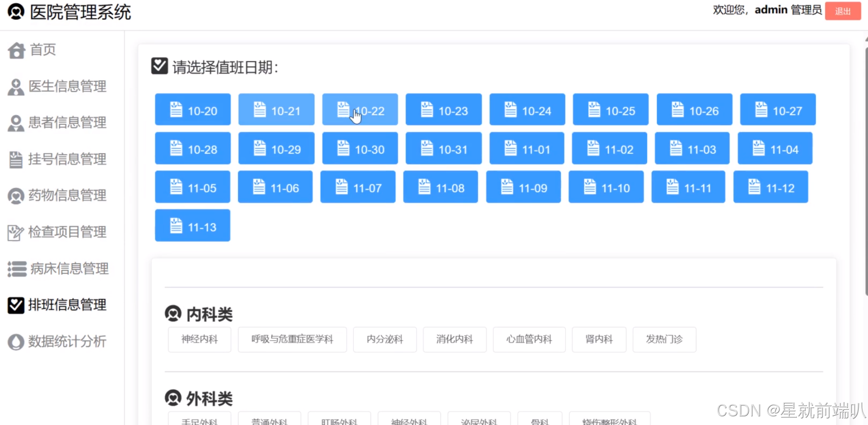The height and width of the screenshot is (425, 868).
Task: Click the hospital logo icon in header
Action: tap(16, 12)
